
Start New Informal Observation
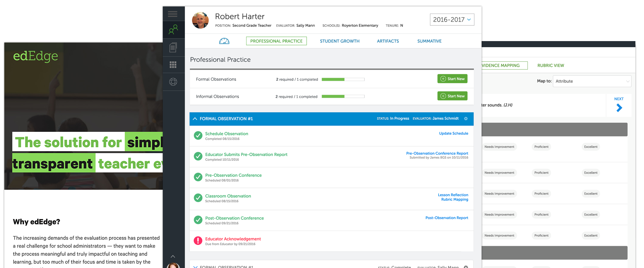[453, 96]
